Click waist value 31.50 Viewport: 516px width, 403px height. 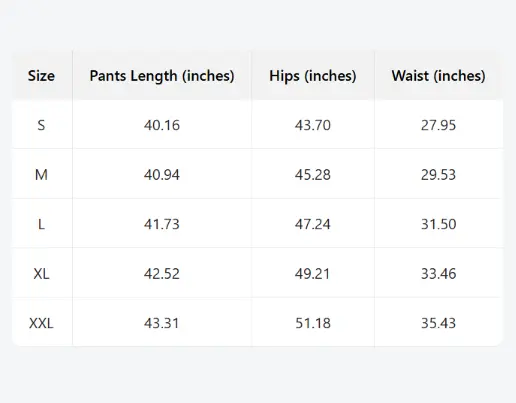click(438, 224)
